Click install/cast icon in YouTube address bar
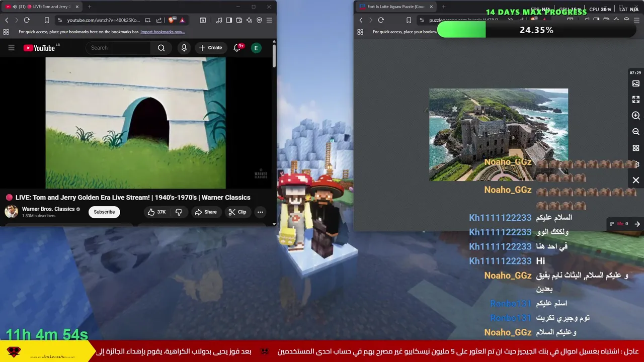This screenshot has height=362, width=644. (x=147, y=20)
